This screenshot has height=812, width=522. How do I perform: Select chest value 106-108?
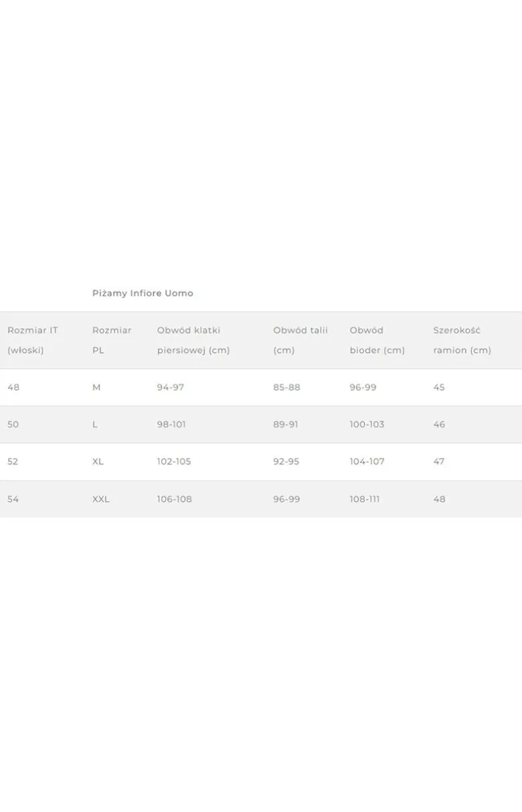[x=175, y=499]
